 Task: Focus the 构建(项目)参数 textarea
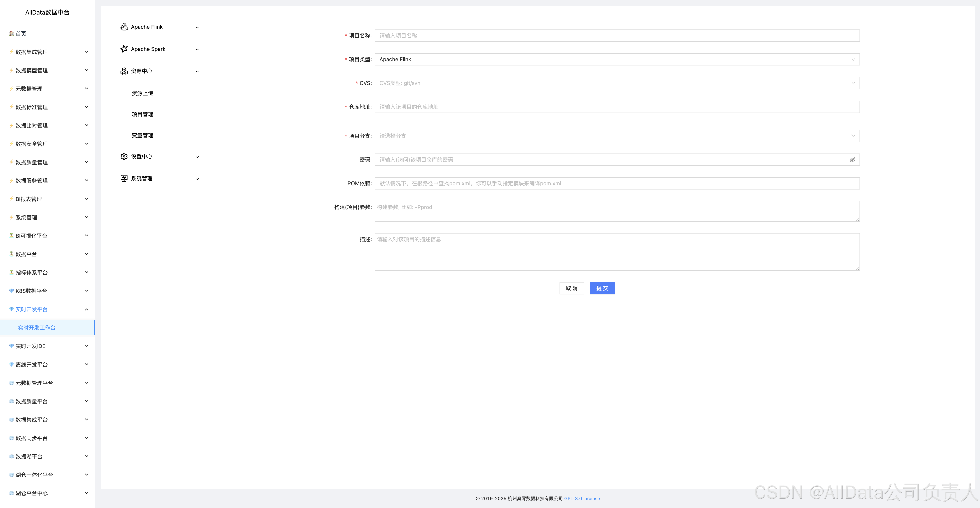pos(617,212)
